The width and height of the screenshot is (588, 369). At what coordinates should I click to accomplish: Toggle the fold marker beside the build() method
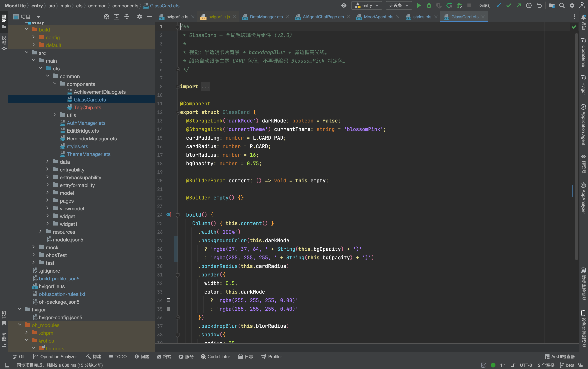[x=178, y=215]
